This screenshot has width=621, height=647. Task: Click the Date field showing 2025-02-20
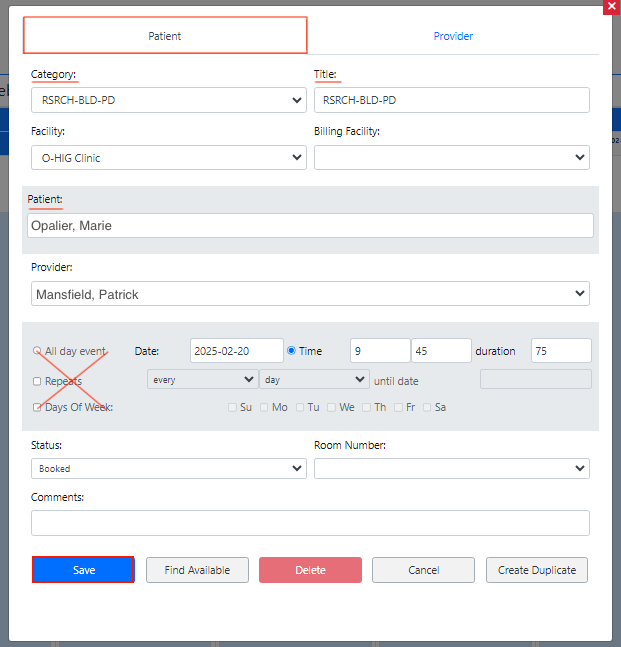click(x=236, y=351)
